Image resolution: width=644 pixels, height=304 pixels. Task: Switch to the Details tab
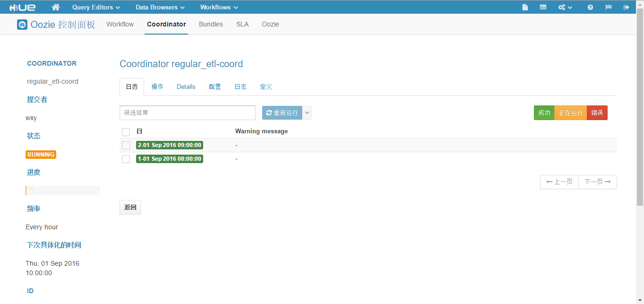click(x=186, y=87)
